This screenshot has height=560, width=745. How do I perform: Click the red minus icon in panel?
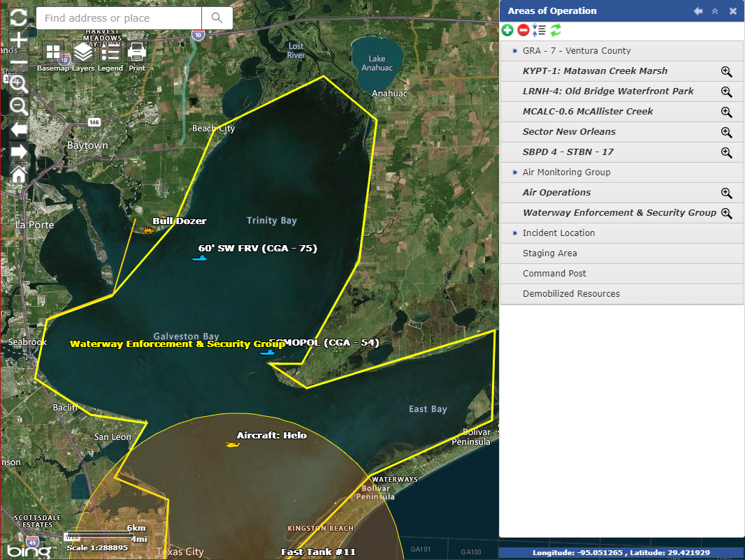[523, 30]
